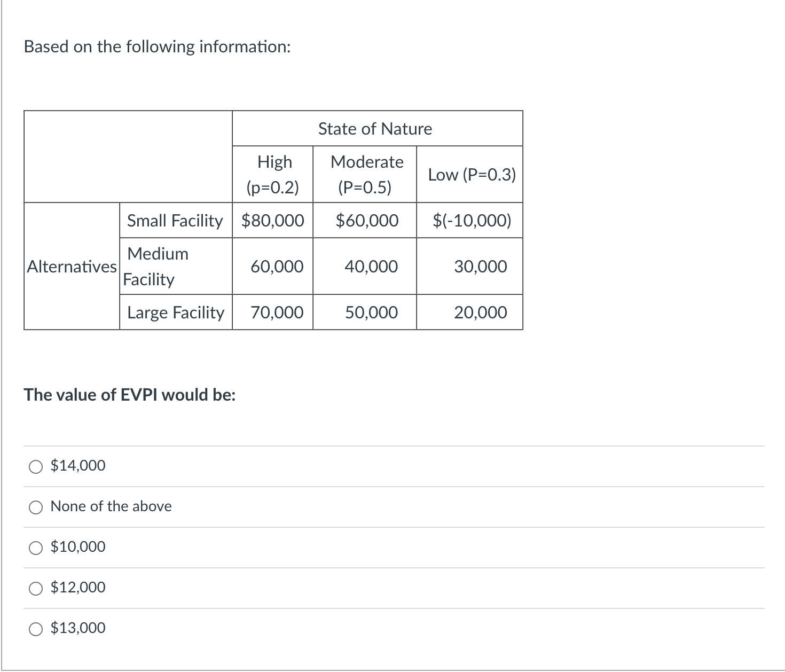The image size is (785, 672).
Task: Select the $13,000 radio button
Action: (36, 629)
